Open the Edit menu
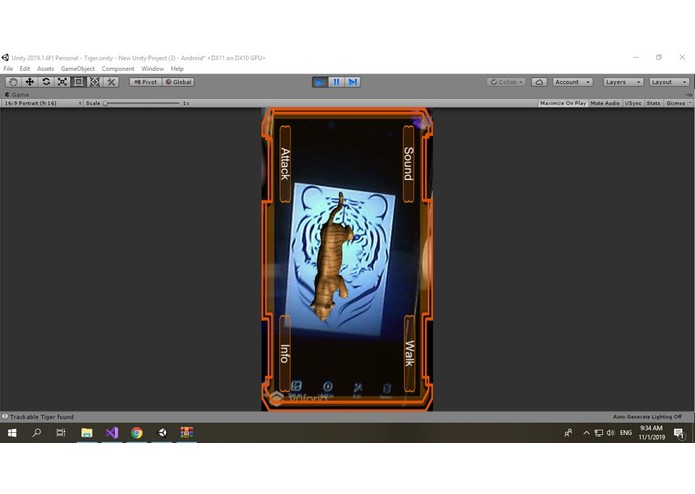Viewport: 695px width, 494px height. pyautogui.click(x=25, y=69)
